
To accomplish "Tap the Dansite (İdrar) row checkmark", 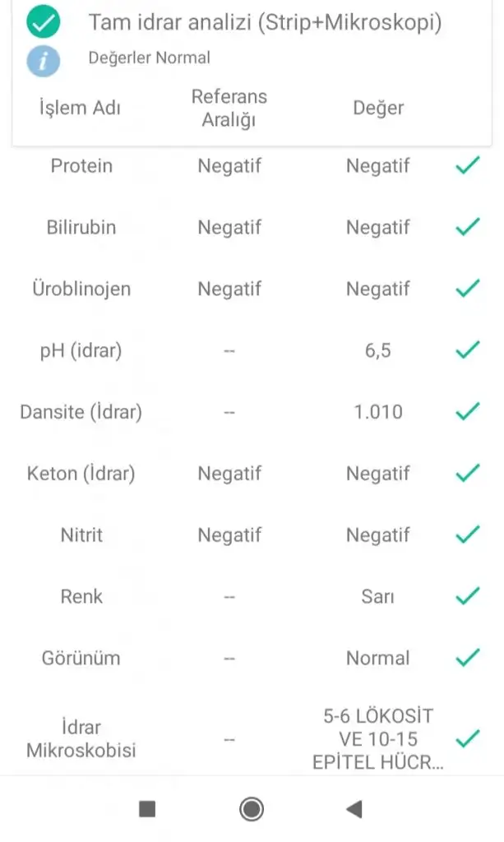I will [x=467, y=412].
